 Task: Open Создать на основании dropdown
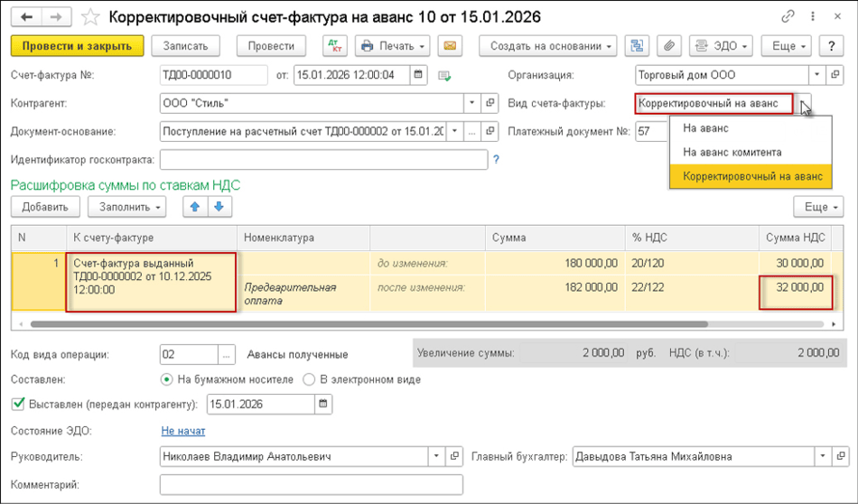coord(547,46)
